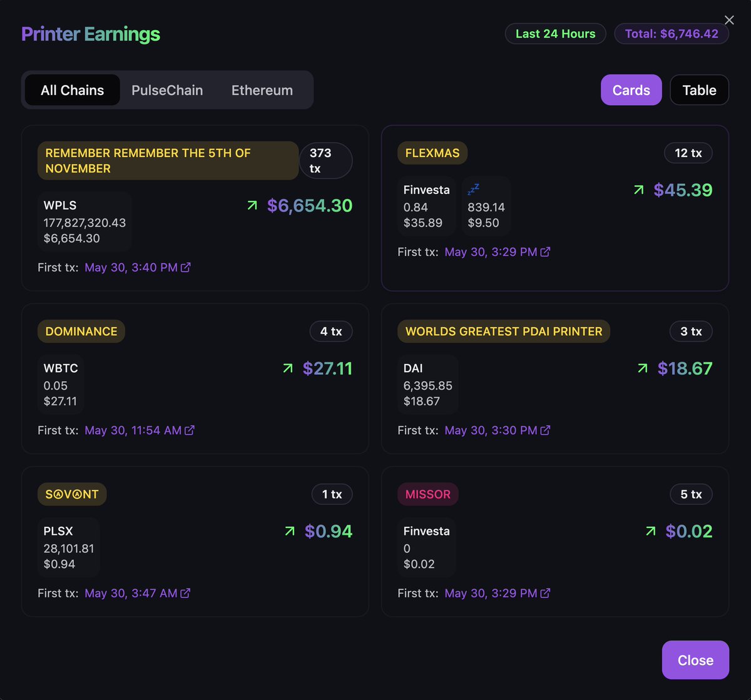Click the green up arrow beside $0.94

[x=290, y=530]
